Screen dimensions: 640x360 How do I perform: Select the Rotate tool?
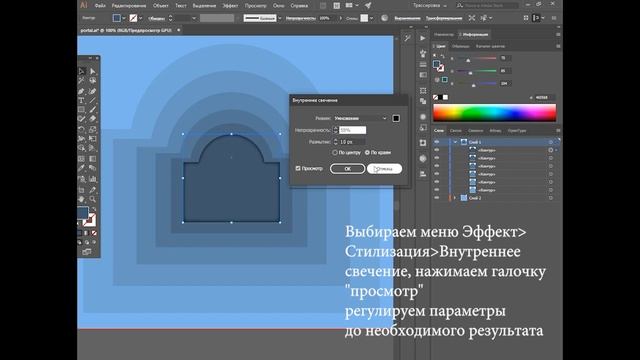pos(82,129)
